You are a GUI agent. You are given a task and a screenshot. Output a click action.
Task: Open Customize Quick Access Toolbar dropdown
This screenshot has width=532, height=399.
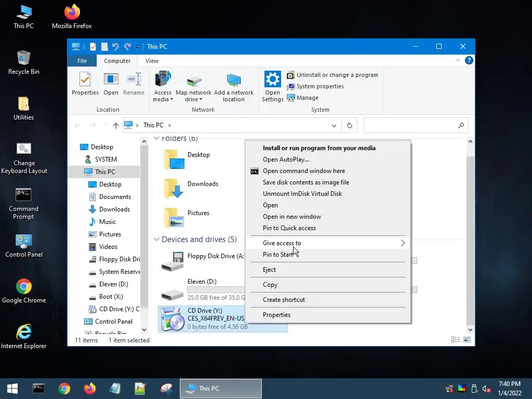point(137,47)
